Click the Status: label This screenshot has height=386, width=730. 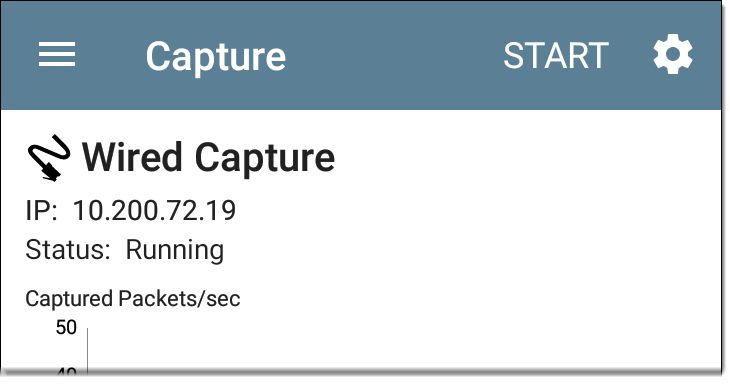68,250
